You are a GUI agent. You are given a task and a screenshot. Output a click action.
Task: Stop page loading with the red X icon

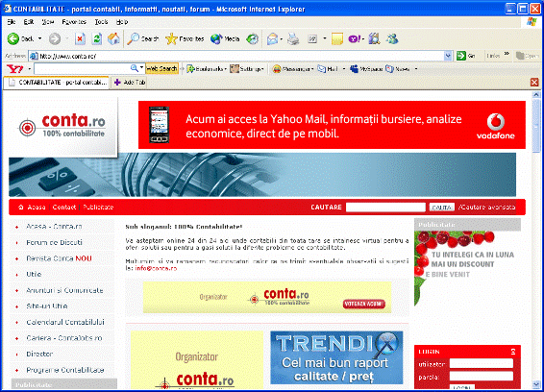click(80, 38)
